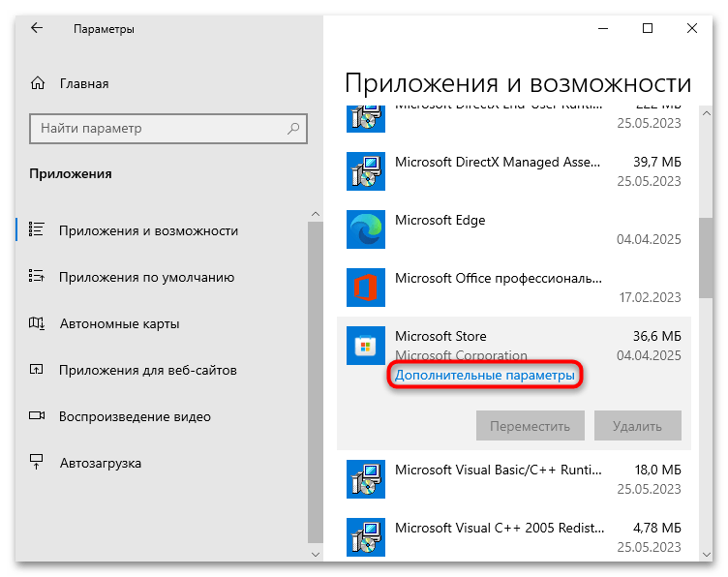Click the Воспроизведение видео camera icon
The height and width of the screenshot is (577, 728).
tap(37, 415)
